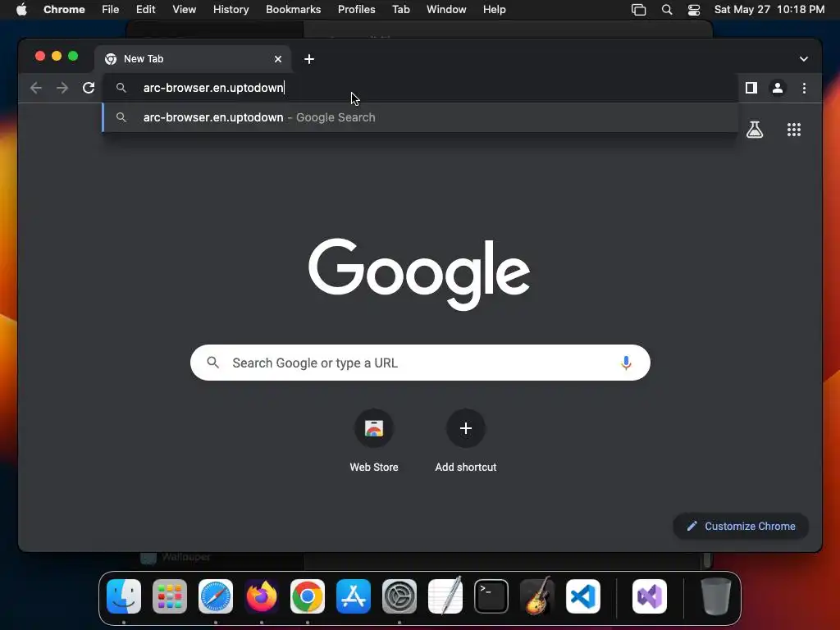840x630 pixels.
Task: Go back with the back arrow
Action: (x=36, y=88)
